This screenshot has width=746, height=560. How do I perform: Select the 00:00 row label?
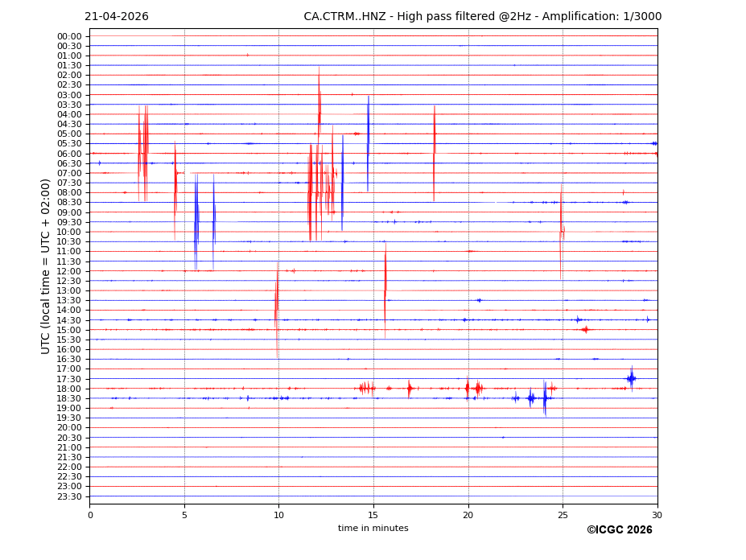click(x=69, y=36)
